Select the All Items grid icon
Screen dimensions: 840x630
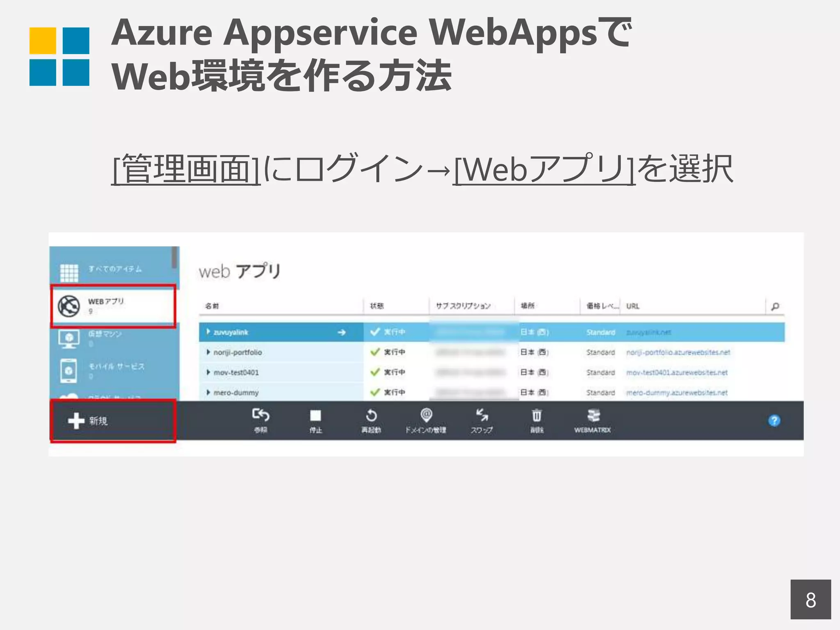pos(69,272)
